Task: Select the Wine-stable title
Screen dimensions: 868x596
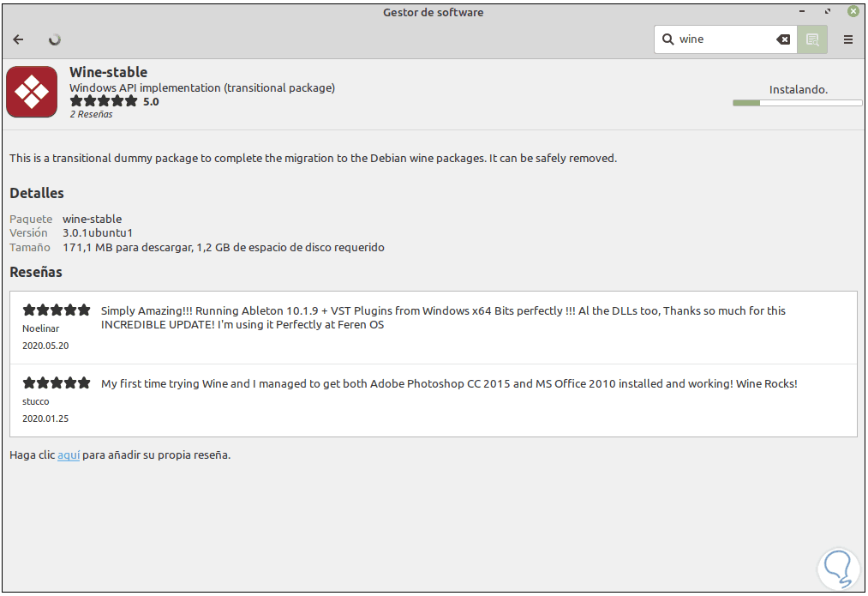Action: (109, 72)
